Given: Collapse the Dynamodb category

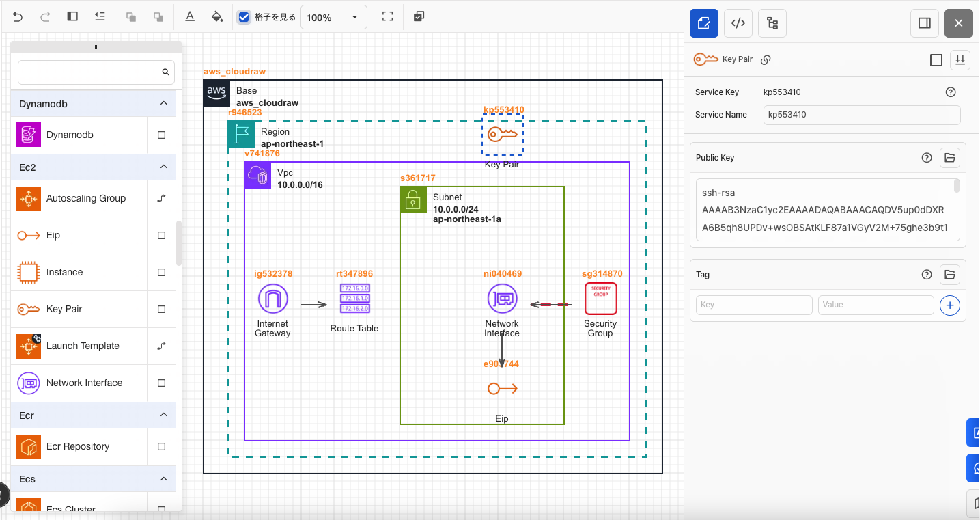Looking at the screenshot, I should (x=163, y=103).
